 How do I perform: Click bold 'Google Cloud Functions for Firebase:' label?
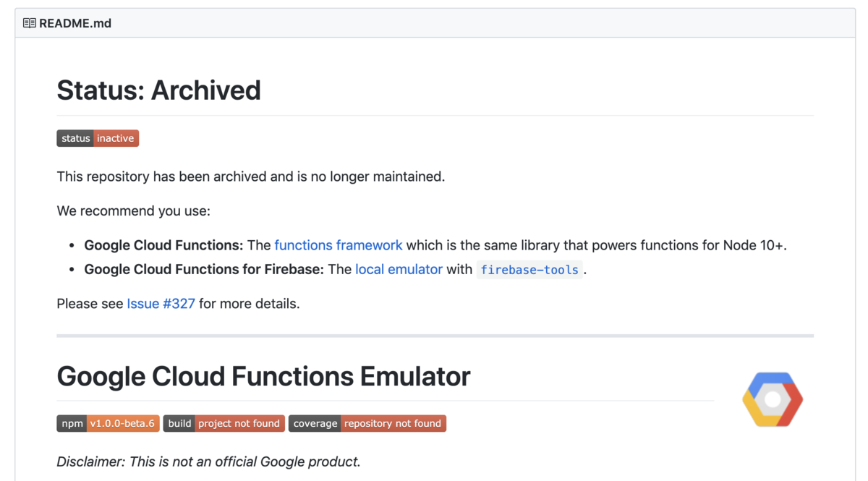tap(204, 269)
